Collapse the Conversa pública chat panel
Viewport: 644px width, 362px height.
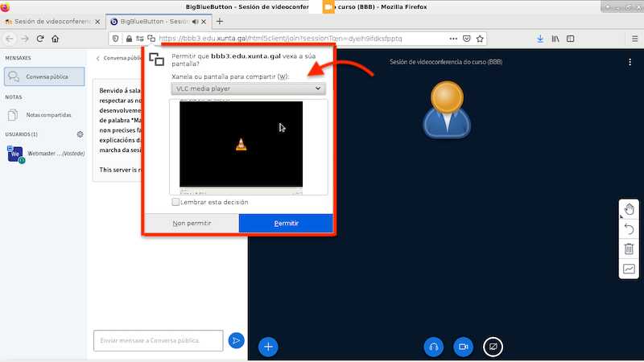(x=98, y=58)
